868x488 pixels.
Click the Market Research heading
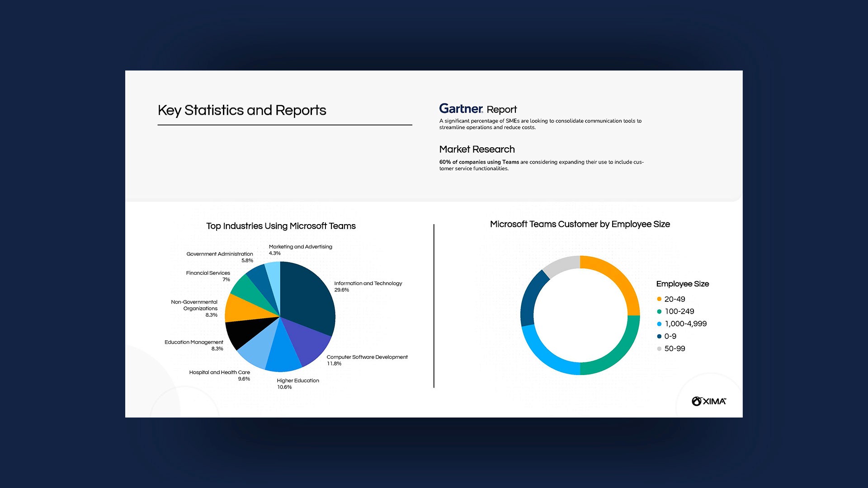(x=477, y=150)
